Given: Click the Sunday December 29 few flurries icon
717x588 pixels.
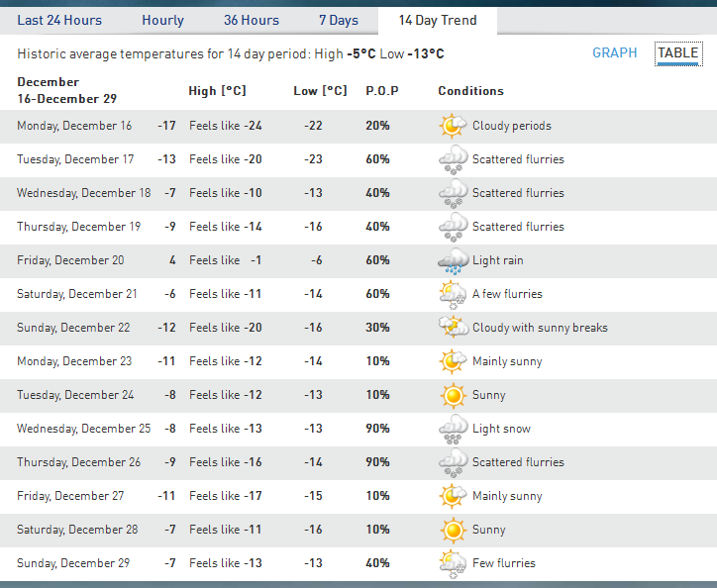Looking at the screenshot, I should (x=453, y=563).
